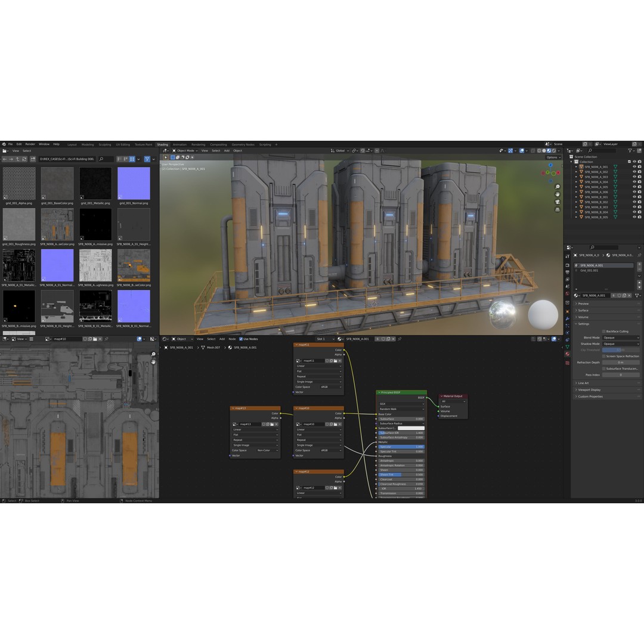Toggle Use Nodes checkbox in shader editor
Image resolution: width=644 pixels, height=644 pixels.
[241, 339]
